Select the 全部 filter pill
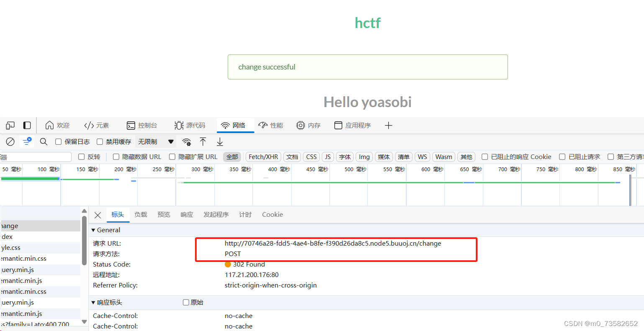Image resolution: width=644 pixels, height=331 pixels. [x=232, y=157]
